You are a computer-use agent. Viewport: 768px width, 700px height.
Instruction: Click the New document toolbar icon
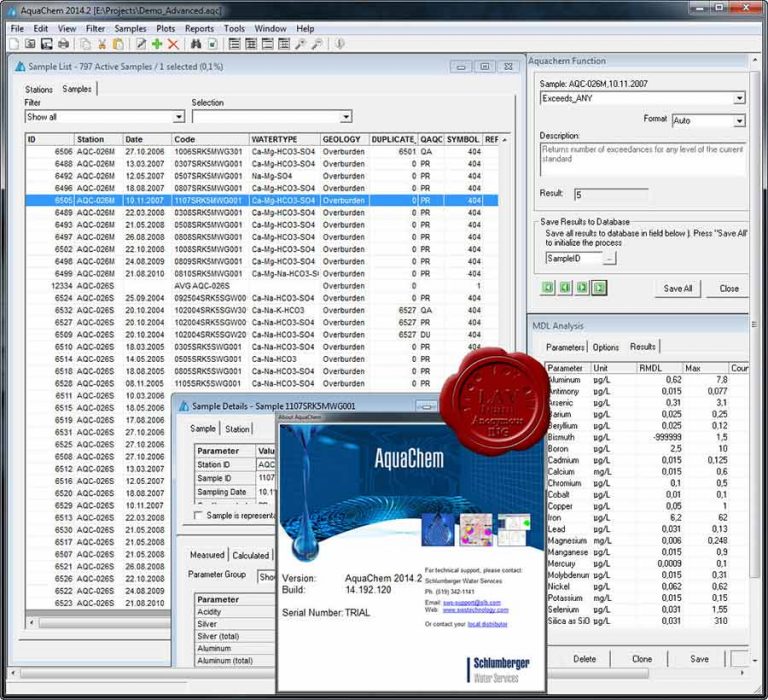14,44
